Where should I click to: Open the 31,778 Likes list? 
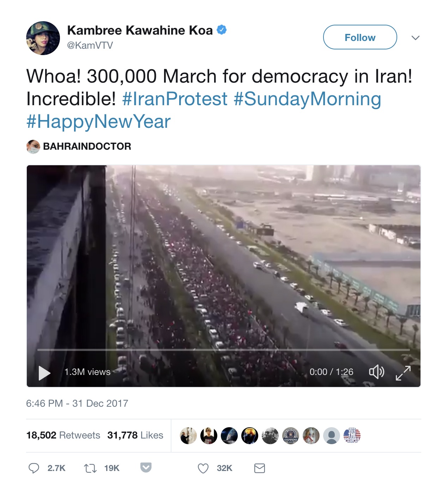135,435
